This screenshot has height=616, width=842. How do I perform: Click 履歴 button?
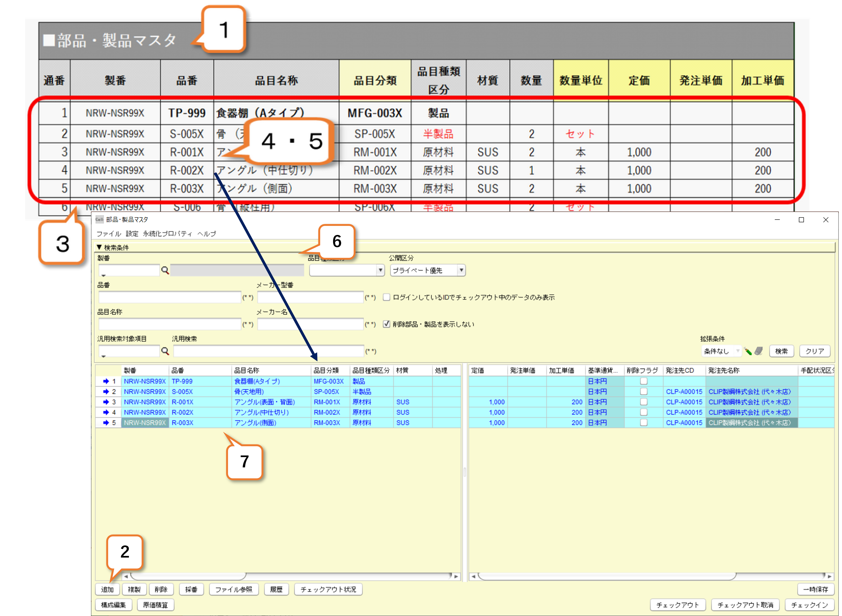click(276, 589)
